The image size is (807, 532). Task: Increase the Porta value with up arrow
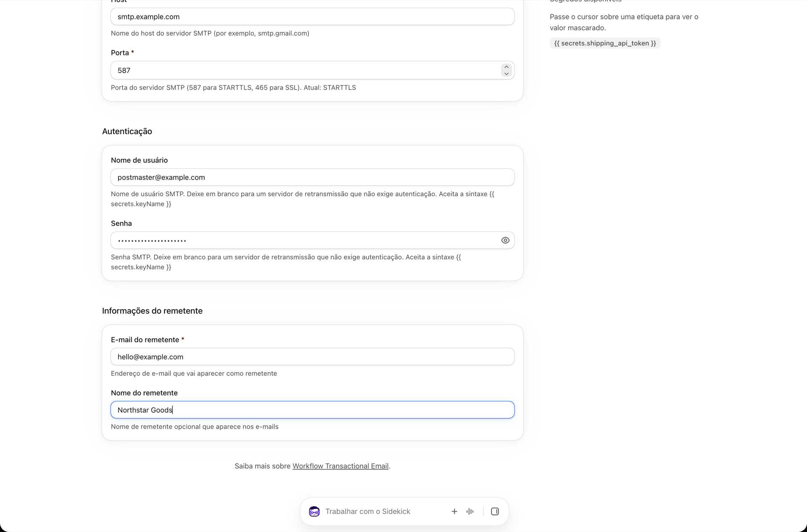point(506,67)
